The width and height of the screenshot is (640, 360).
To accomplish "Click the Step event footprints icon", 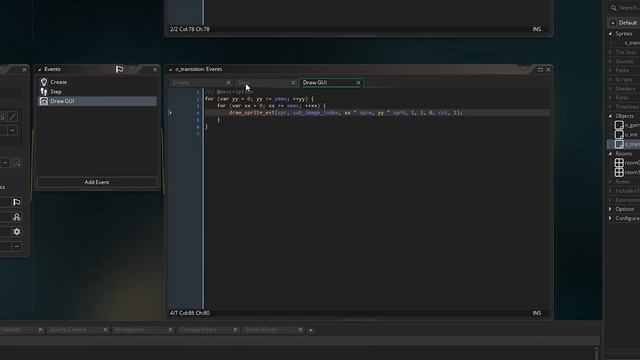I will (44, 92).
